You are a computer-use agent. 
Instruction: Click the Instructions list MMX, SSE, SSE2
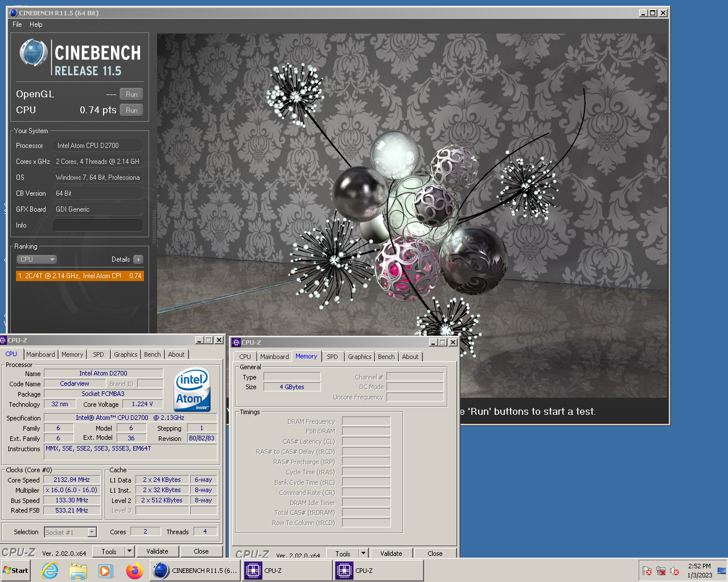click(x=131, y=452)
